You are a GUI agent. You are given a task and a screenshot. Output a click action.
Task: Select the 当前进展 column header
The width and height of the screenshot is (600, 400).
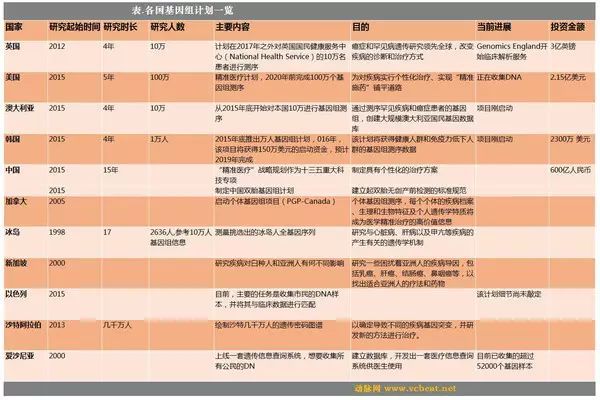click(494, 27)
